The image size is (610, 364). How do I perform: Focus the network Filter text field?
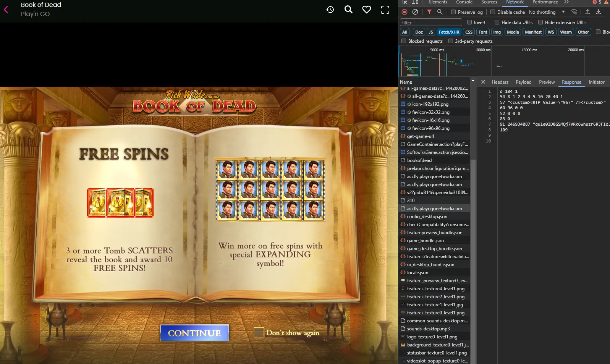[431, 23]
